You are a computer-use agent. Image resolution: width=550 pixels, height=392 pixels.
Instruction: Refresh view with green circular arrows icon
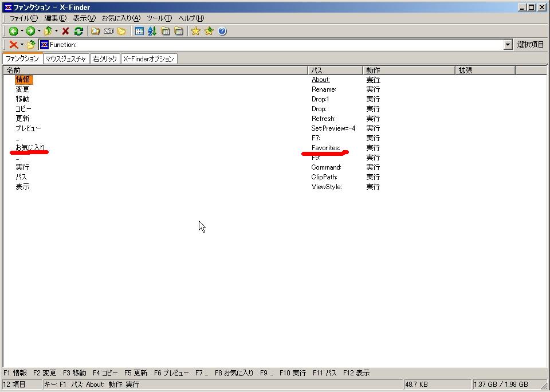point(78,31)
